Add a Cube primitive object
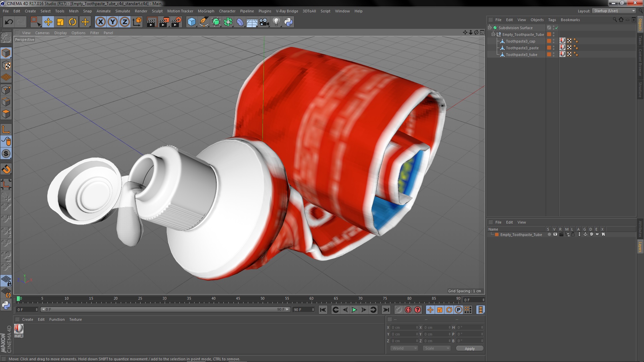This screenshot has height=362, width=644. point(192,22)
